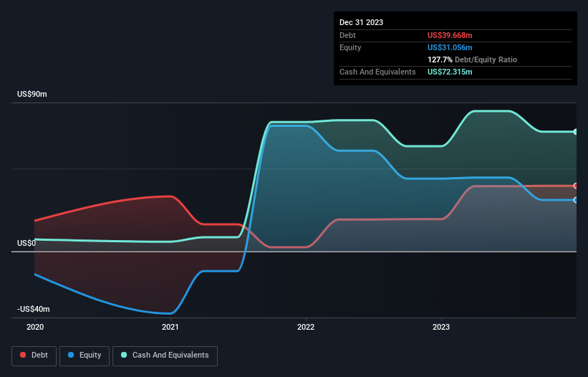Click the Debt label in tooltip

click(347, 35)
